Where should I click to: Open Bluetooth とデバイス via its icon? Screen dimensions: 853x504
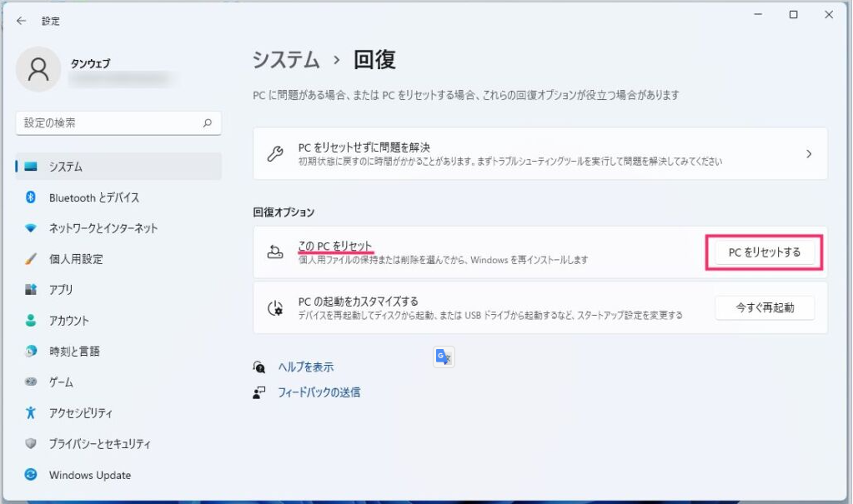point(31,197)
